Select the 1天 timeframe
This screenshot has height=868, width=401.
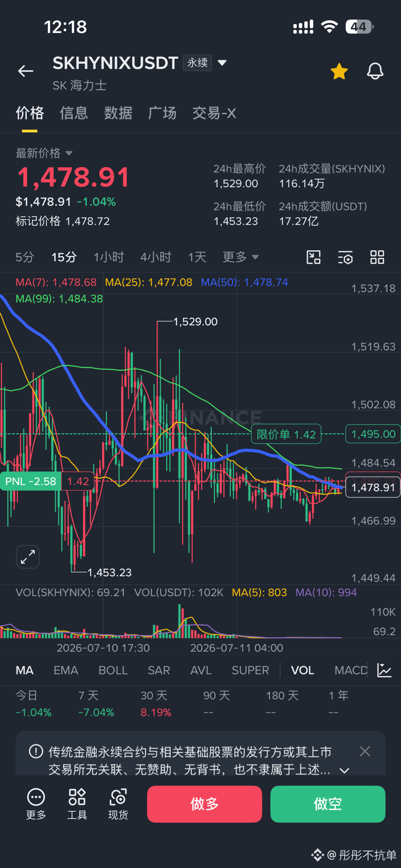[x=197, y=257]
